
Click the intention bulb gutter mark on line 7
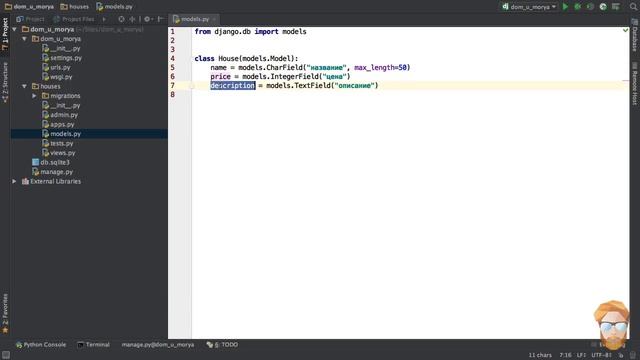191,85
